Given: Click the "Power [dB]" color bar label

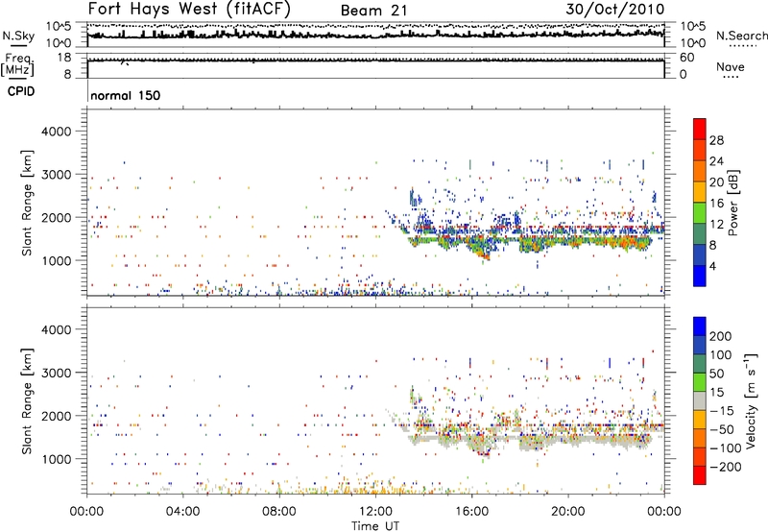Looking at the screenshot, I should point(733,203).
